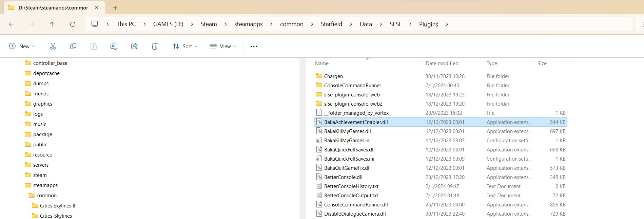Select controller_base in navigation tree
The width and height of the screenshot is (644, 219).
(x=50, y=63)
